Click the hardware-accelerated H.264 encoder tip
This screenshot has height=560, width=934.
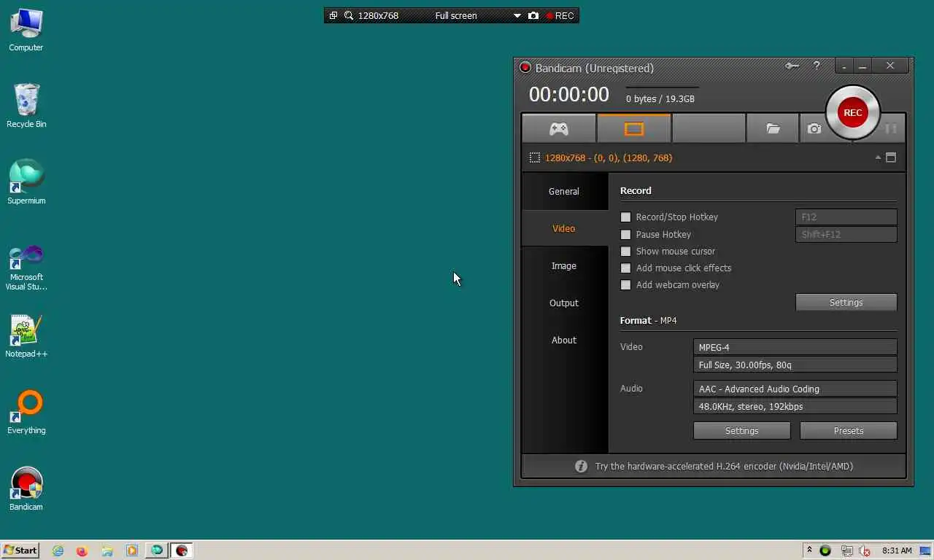(x=724, y=466)
